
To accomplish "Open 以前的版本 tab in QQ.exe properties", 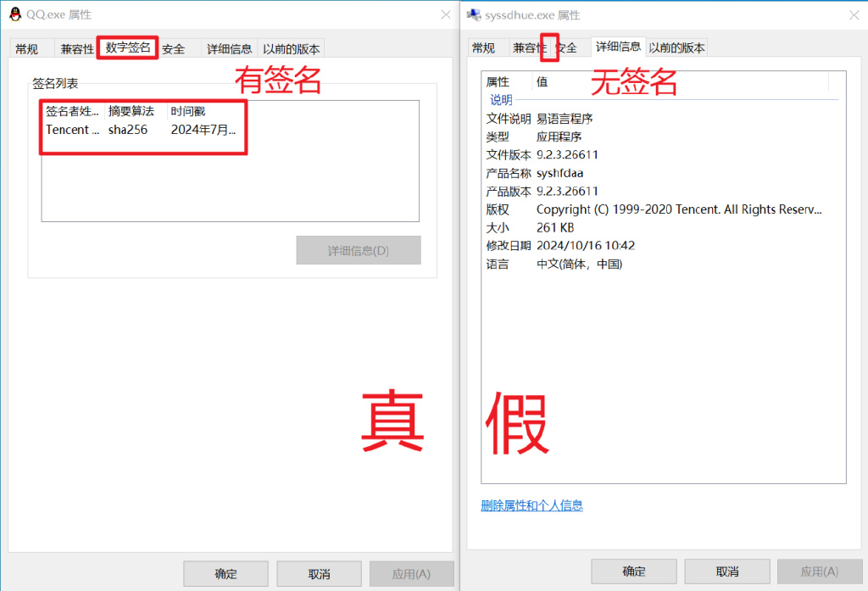I will 292,49.
